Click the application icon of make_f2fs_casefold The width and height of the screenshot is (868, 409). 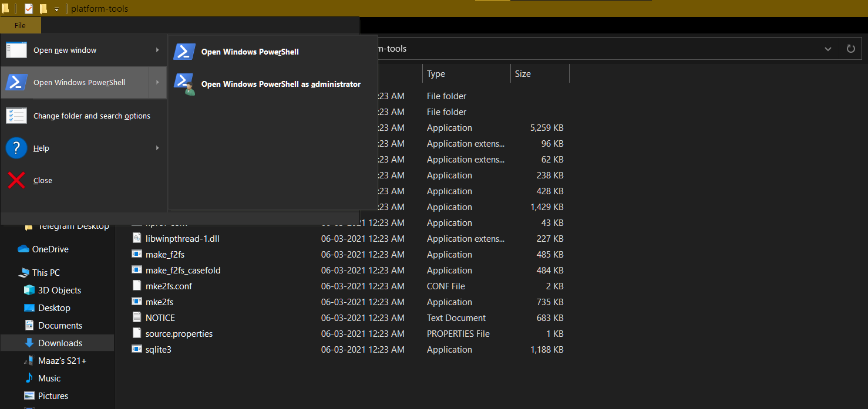pyautogui.click(x=136, y=270)
